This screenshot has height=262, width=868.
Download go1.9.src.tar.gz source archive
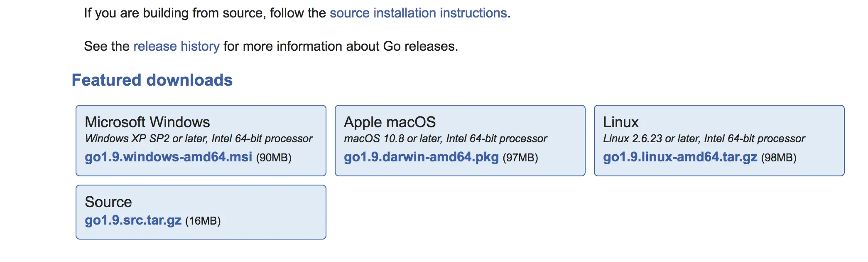click(133, 220)
